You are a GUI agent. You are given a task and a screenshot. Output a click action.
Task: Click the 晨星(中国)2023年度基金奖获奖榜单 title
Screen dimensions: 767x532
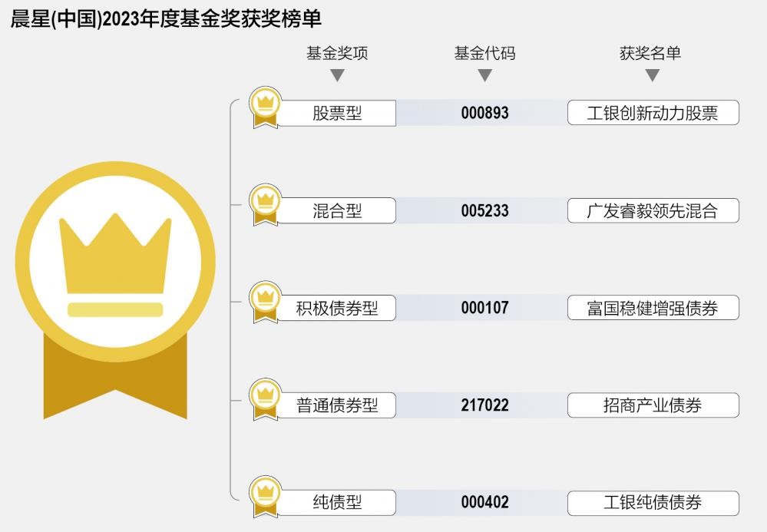click(x=167, y=18)
